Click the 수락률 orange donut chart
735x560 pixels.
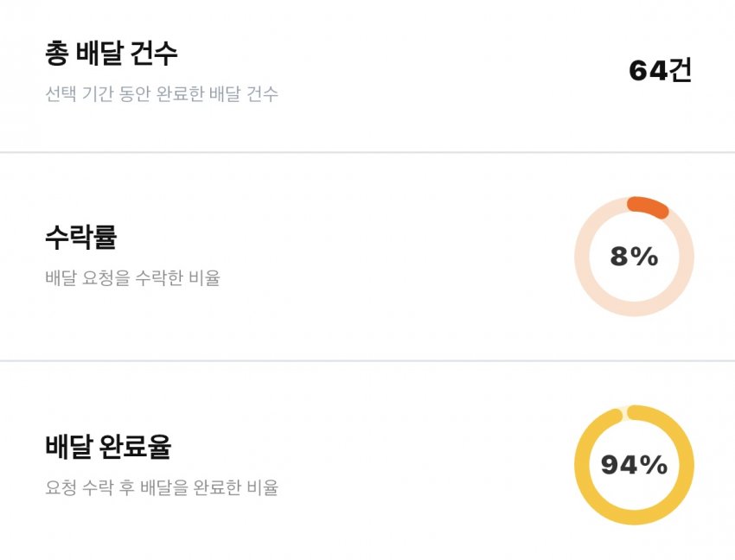634,257
